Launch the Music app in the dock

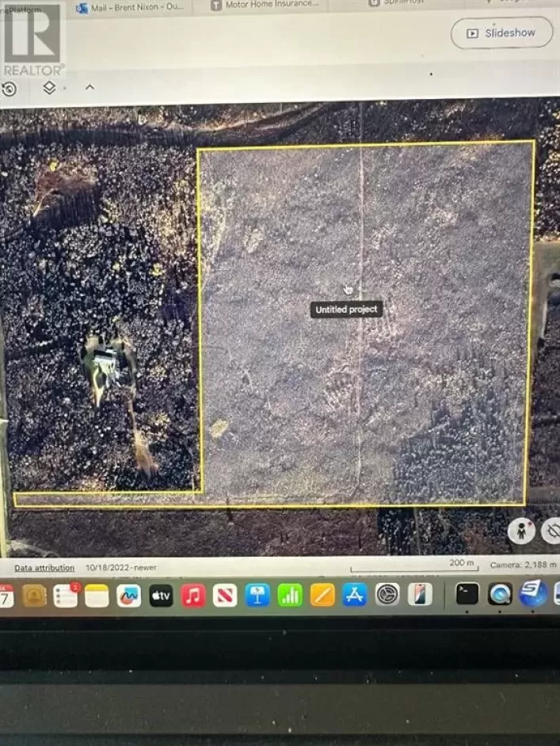click(193, 596)
